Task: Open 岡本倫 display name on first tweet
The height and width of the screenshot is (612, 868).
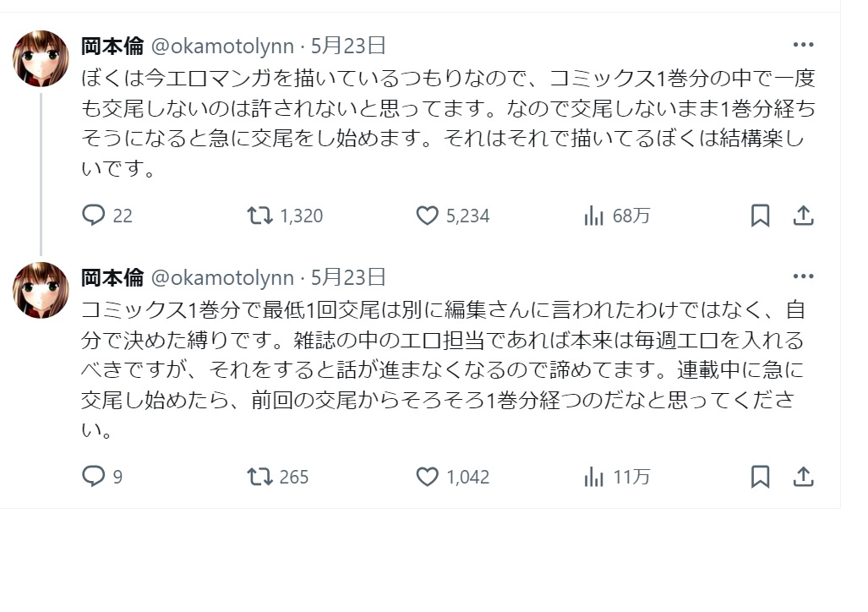Action: point(112,45)
